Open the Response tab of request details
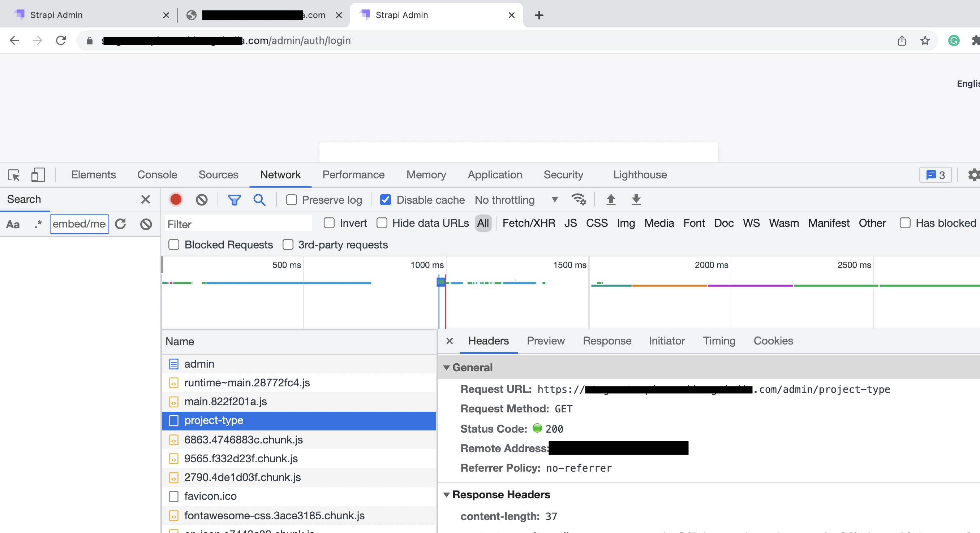The width and height of the screenshot is (980, 533). pos(607,341)
